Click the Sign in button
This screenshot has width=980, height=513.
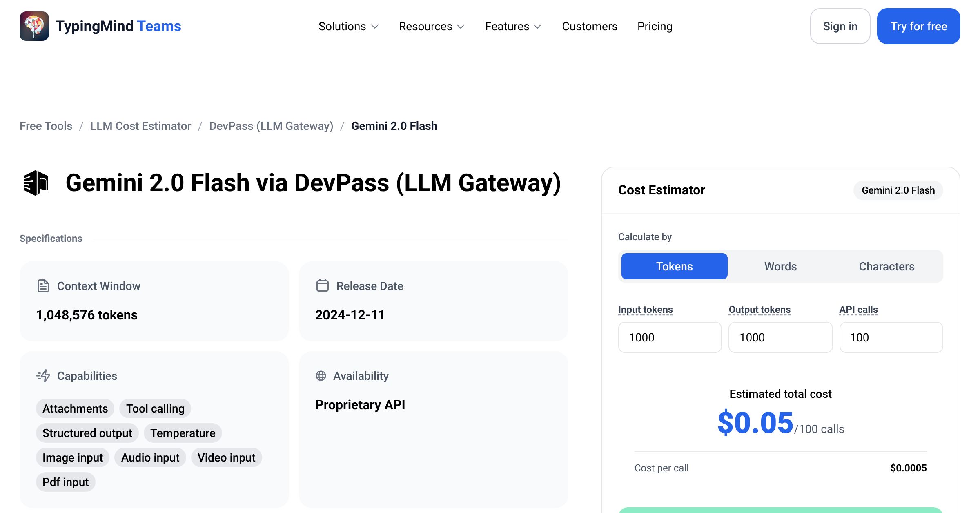point(840,26)
